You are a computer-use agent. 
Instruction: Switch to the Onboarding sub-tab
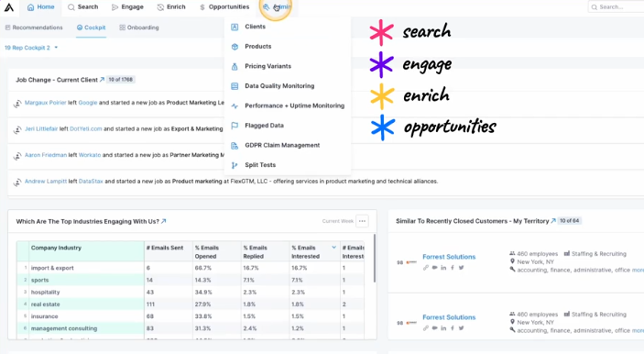[x=139, y=28]
